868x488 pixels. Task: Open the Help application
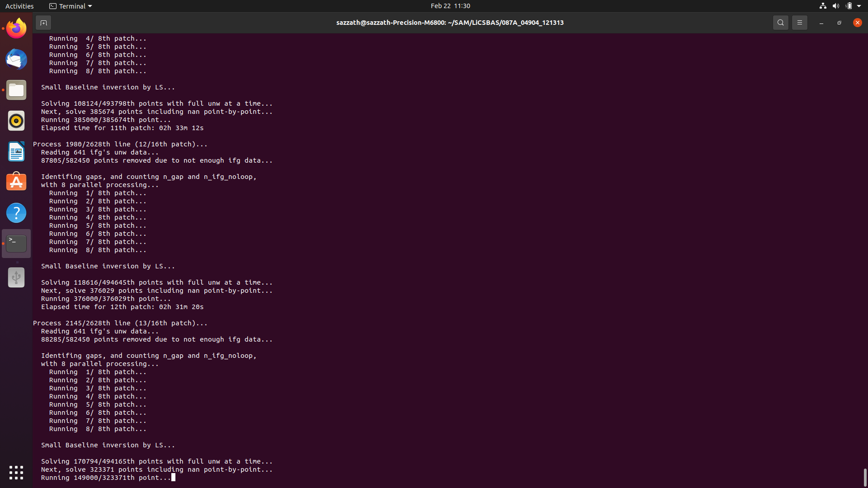(16, 213)
